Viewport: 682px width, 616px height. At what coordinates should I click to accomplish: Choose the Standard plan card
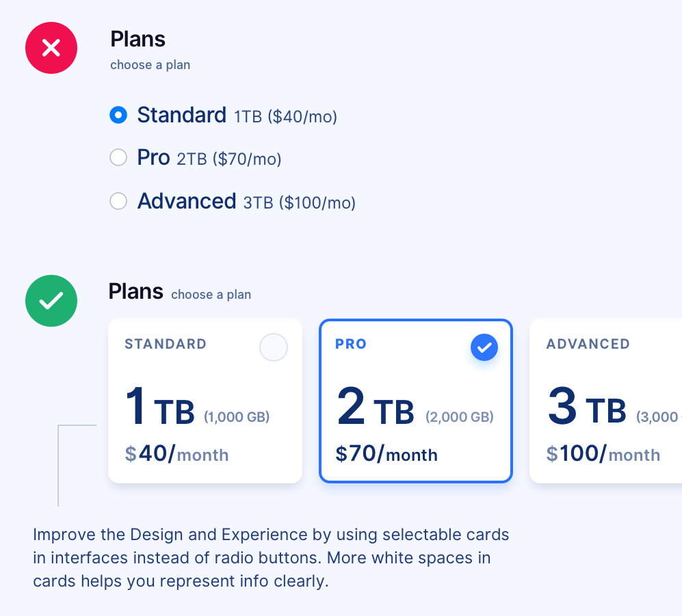(205, 401)
